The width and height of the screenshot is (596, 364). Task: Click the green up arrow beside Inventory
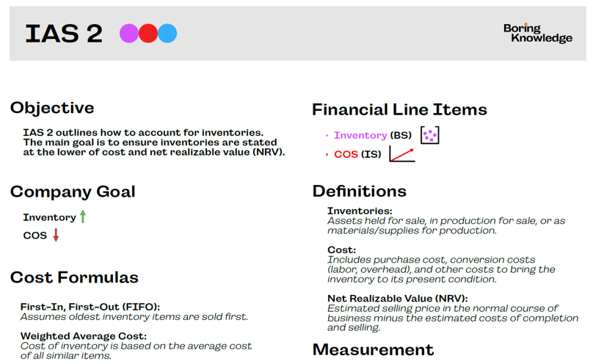pos(83,216)
